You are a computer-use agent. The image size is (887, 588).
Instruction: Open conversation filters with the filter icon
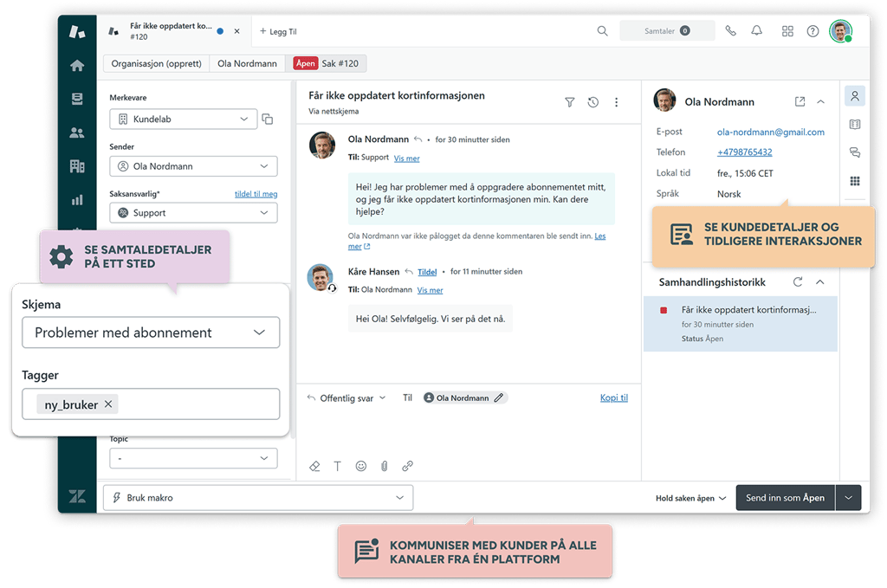point(570,102)
